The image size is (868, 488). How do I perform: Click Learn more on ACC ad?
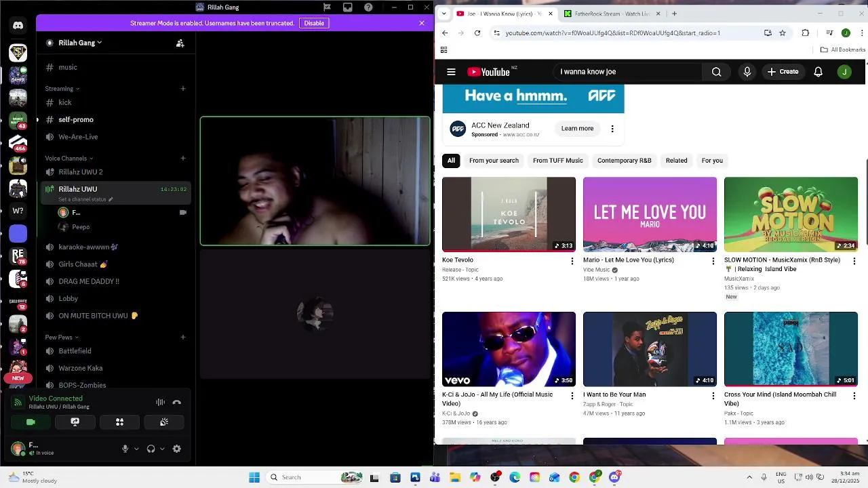click(x=577, y=129)
